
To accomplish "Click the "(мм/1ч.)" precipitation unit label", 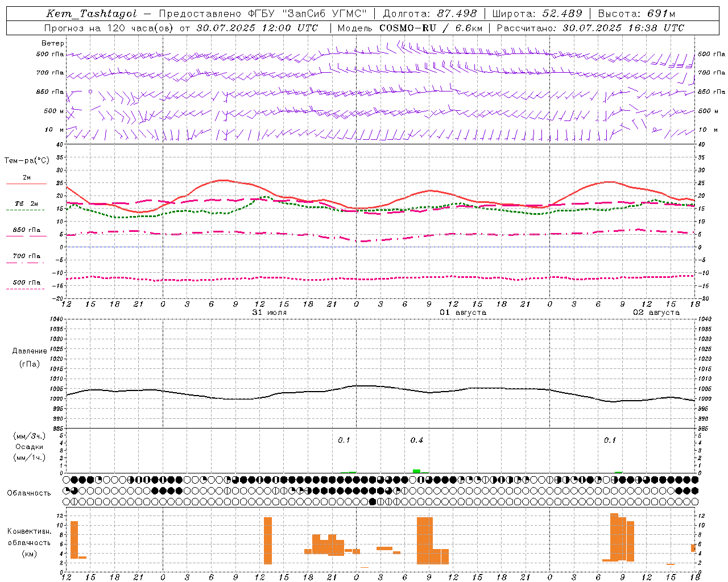I will pos(30,458).
